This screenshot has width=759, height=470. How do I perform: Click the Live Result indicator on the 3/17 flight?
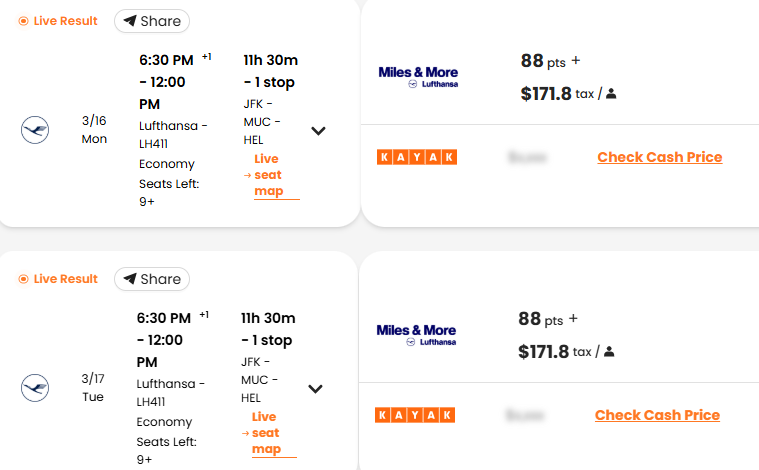tap(58, 279)
